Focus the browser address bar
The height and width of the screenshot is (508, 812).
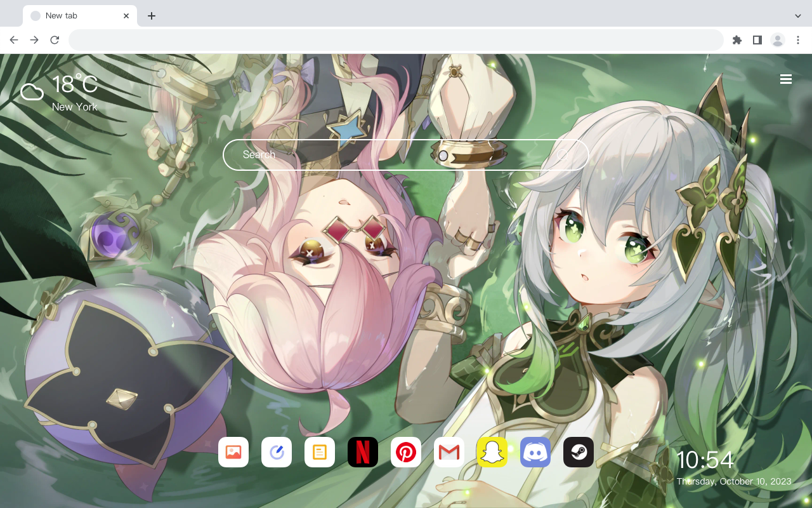click(396, 40)
